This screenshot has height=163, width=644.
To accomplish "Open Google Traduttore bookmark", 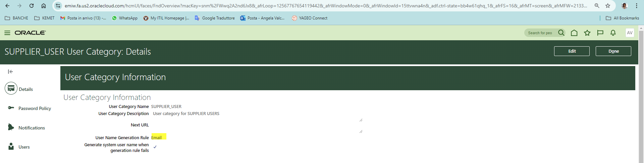I will click(215, 18).
